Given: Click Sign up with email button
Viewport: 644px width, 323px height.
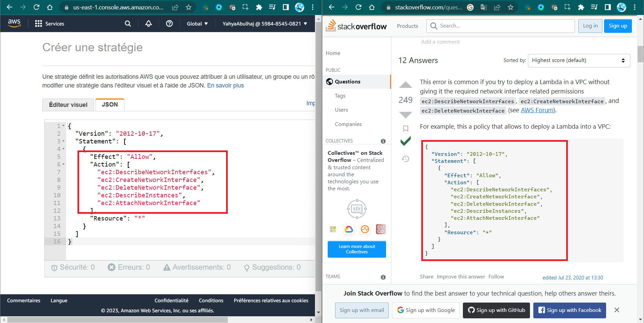Looking at the screenshot, I should [362, 310].
